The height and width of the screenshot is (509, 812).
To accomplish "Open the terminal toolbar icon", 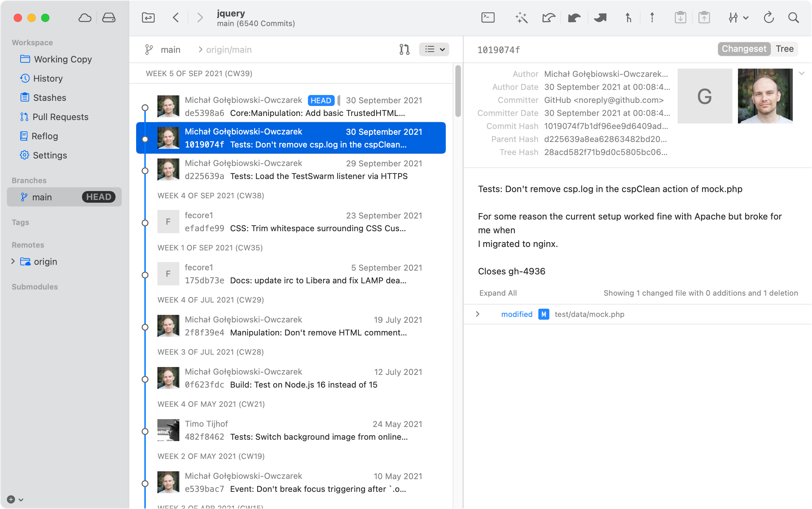I will [x=488, y=17].
